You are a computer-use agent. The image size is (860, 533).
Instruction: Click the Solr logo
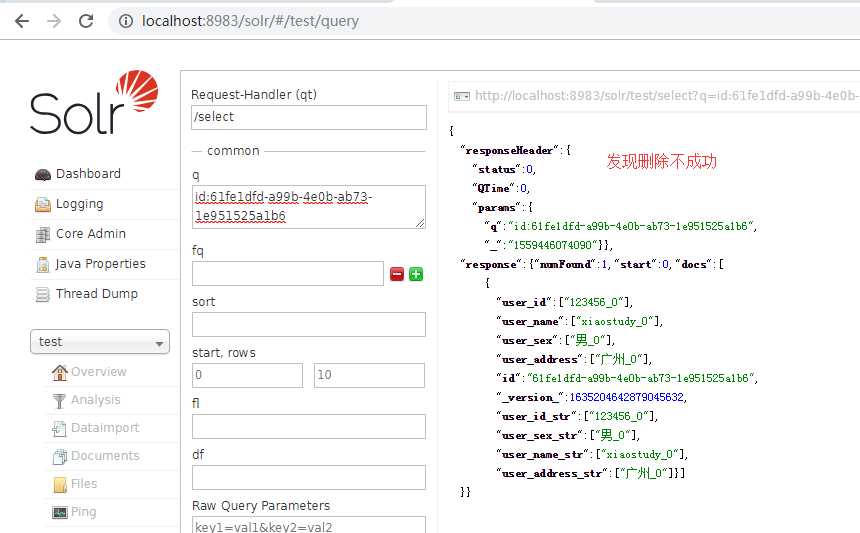coord(94,103)
